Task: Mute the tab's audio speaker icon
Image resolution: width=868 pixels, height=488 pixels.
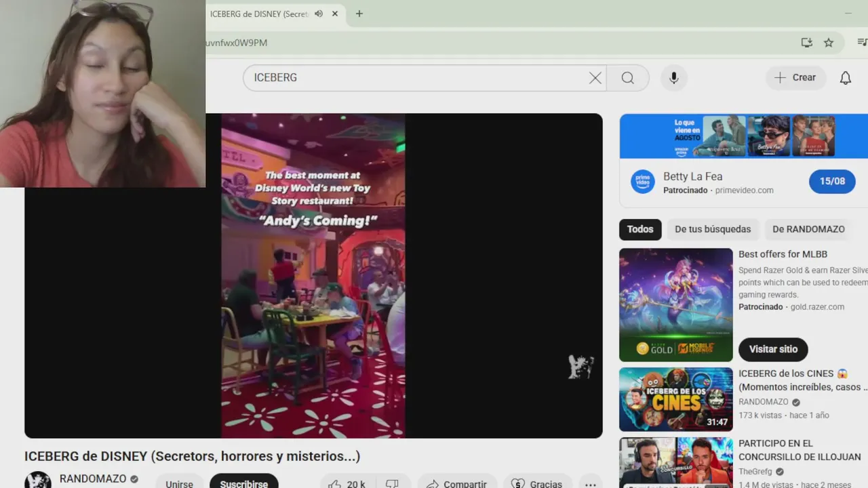Action: 319,14
